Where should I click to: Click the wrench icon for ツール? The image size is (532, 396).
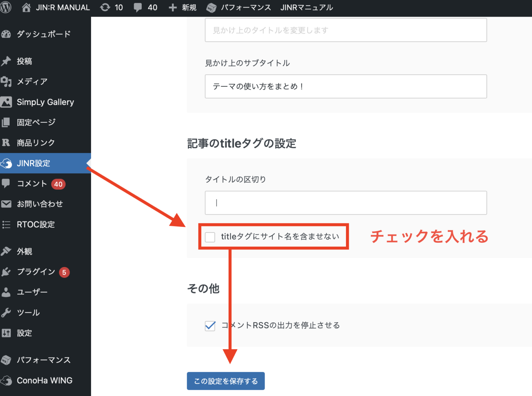point(6,313)
